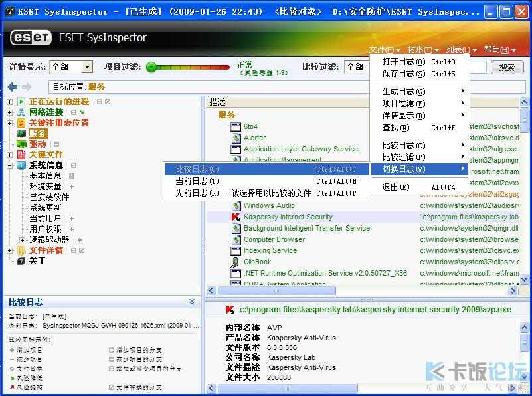Screen dimensions: 532x396
Task: Select the Basic Information tree item
Action: 45,176
